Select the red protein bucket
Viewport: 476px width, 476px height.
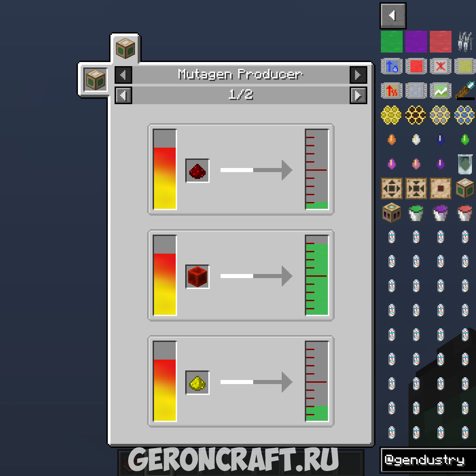(x=465, y=213)
